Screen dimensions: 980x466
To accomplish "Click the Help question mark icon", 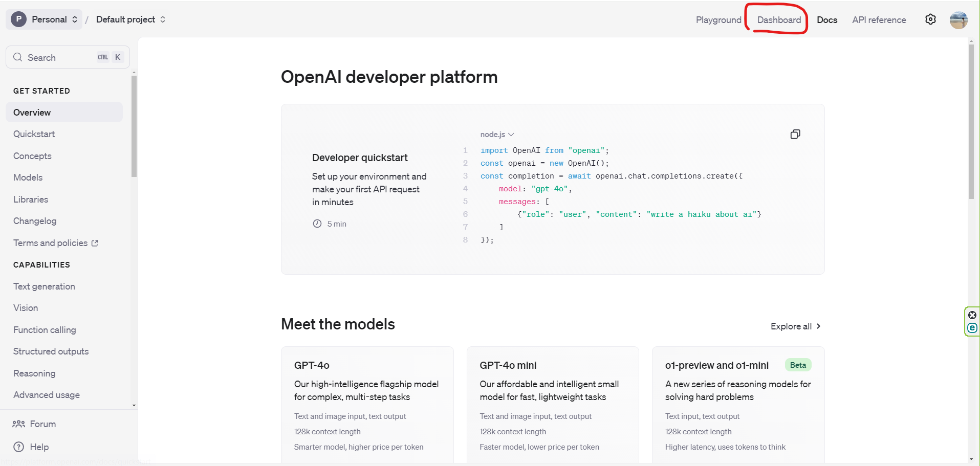I will point(18,447).
